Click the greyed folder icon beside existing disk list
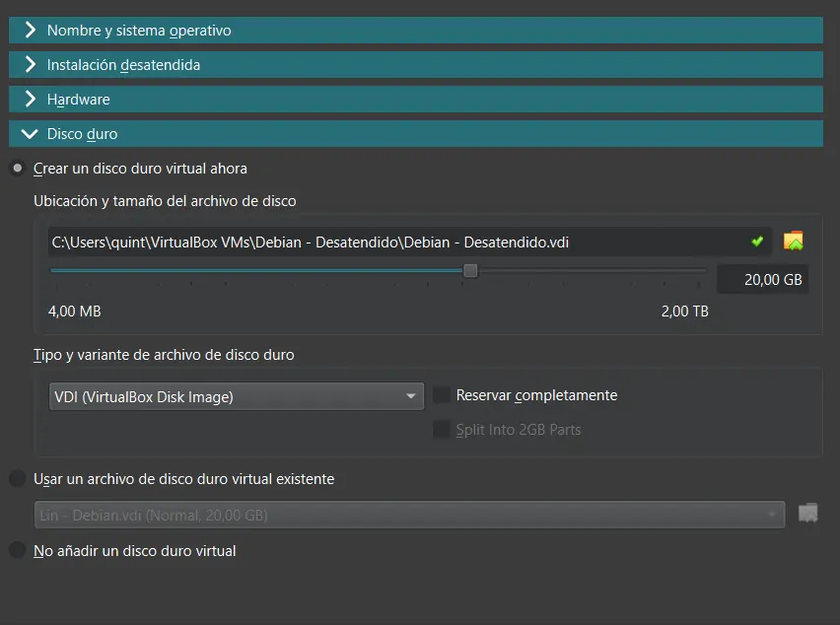This screenshot has width=840, height=625. pos(807,514)
